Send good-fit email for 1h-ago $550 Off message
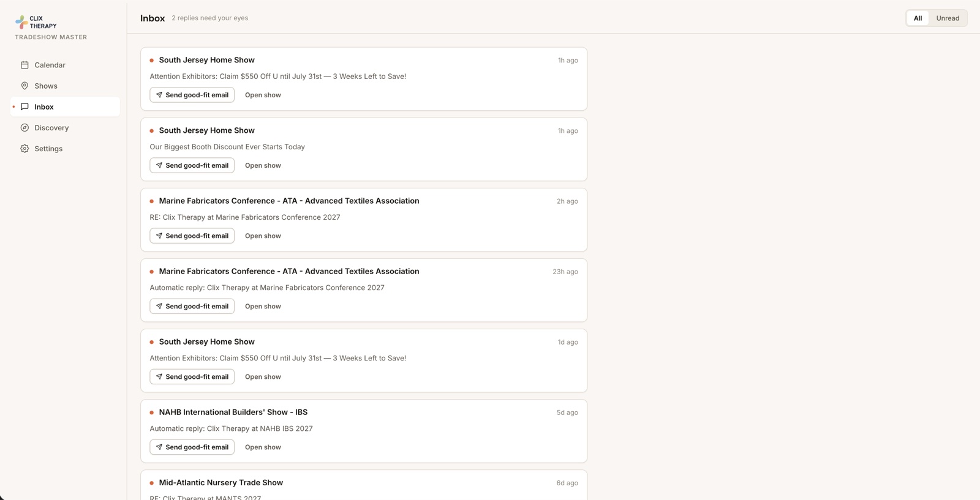The height and width of the screenshot is (500, 980). 192,95
